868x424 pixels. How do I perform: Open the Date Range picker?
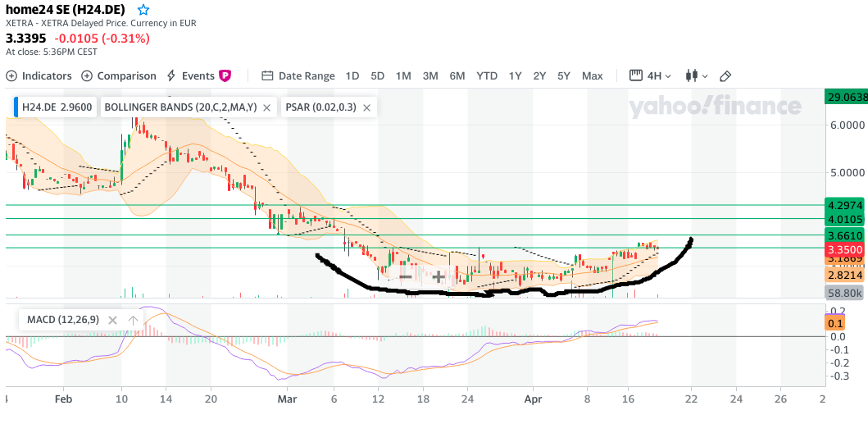(298, 76)
